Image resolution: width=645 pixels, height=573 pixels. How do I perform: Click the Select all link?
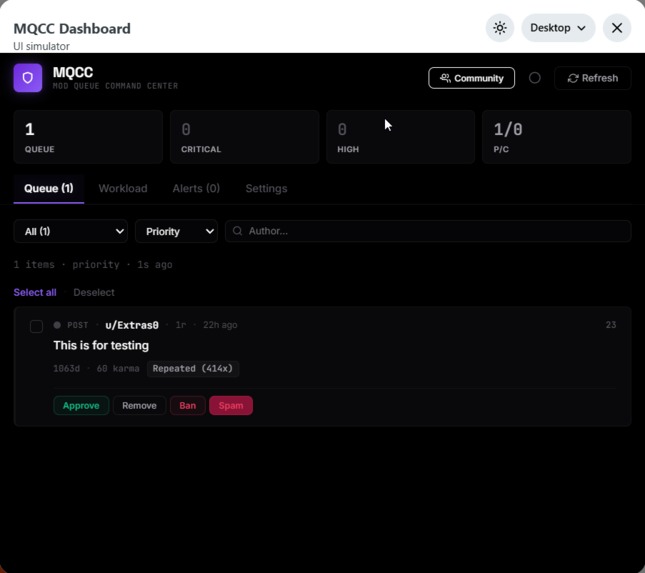35,292
